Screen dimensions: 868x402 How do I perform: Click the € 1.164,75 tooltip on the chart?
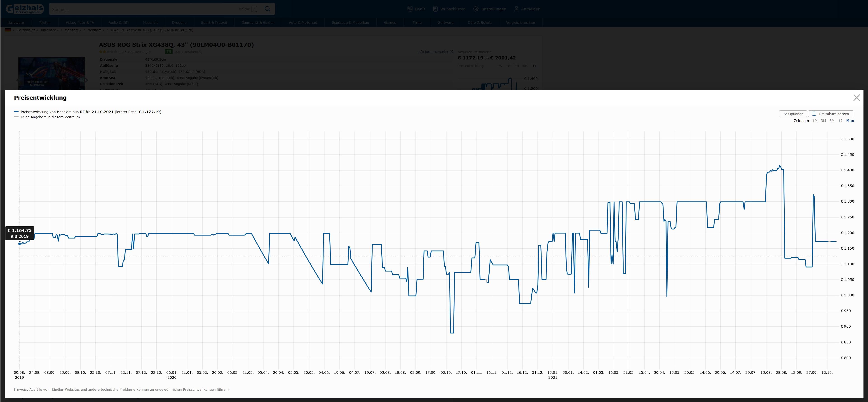[x=20, y=233]
